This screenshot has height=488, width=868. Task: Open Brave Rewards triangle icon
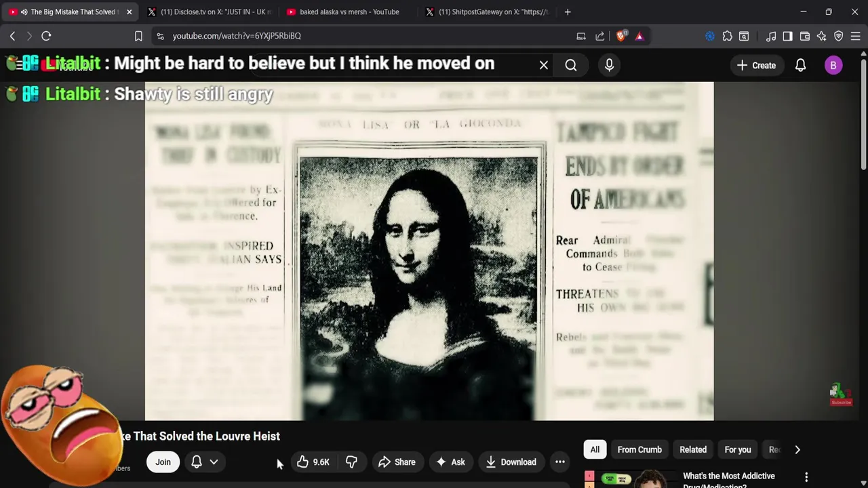click(639, 36)
